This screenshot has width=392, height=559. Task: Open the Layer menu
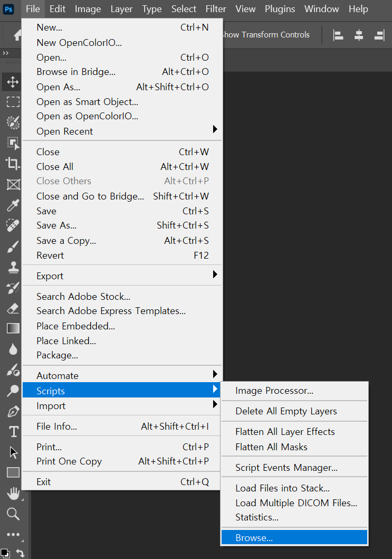tap(121, 9)
